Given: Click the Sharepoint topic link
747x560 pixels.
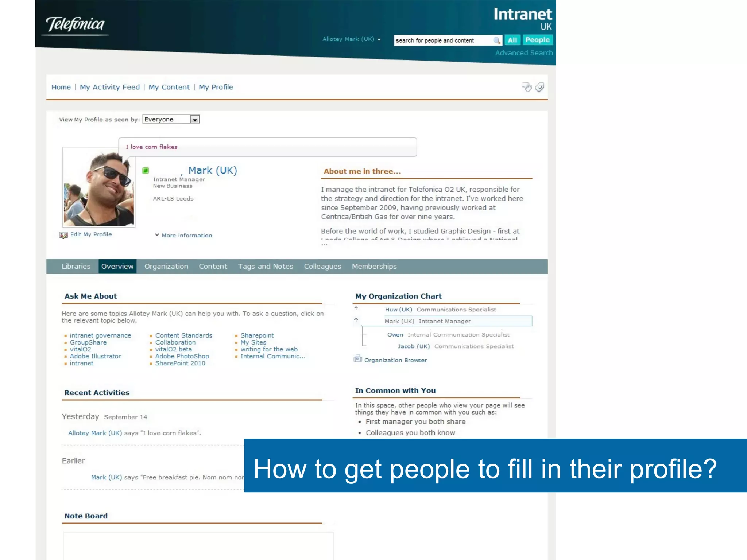Looking at the screenshot, I should tap(257, 335).
